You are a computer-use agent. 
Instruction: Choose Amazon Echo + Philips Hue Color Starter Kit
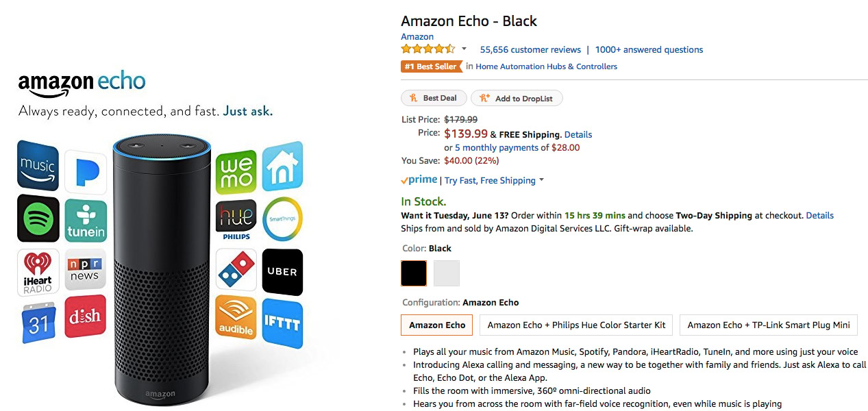[576, 325]
